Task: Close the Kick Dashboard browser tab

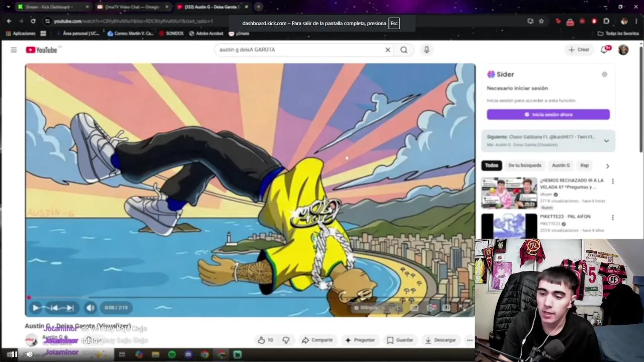Action: [x=88, y=7]
